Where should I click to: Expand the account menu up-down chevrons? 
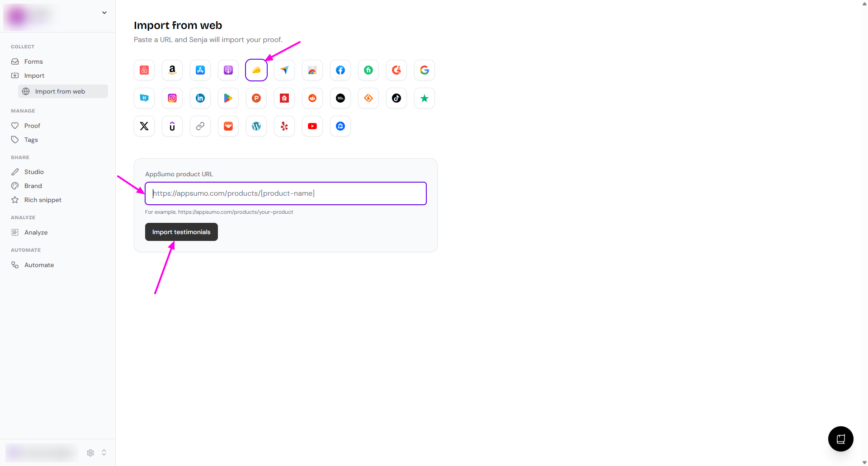click(104, 452)
